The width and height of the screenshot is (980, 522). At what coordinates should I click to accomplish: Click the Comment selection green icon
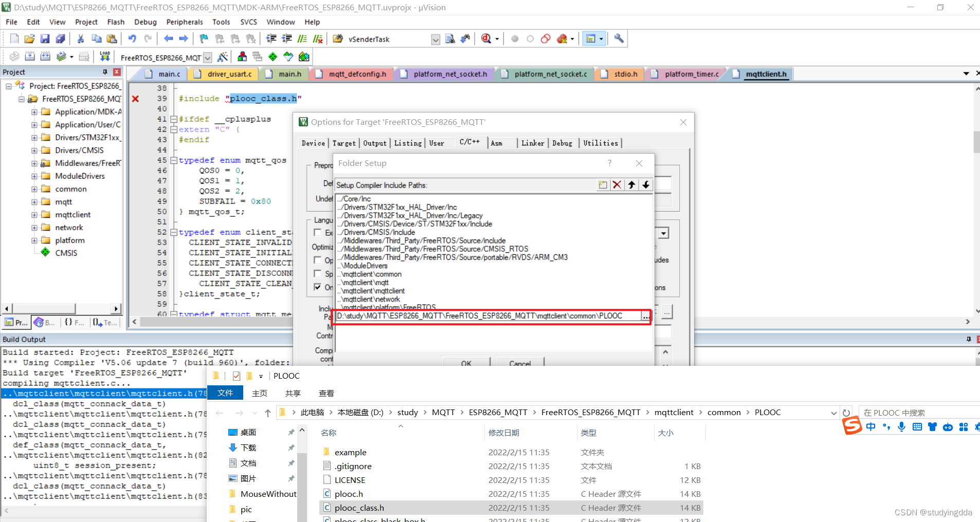point(302,39)
